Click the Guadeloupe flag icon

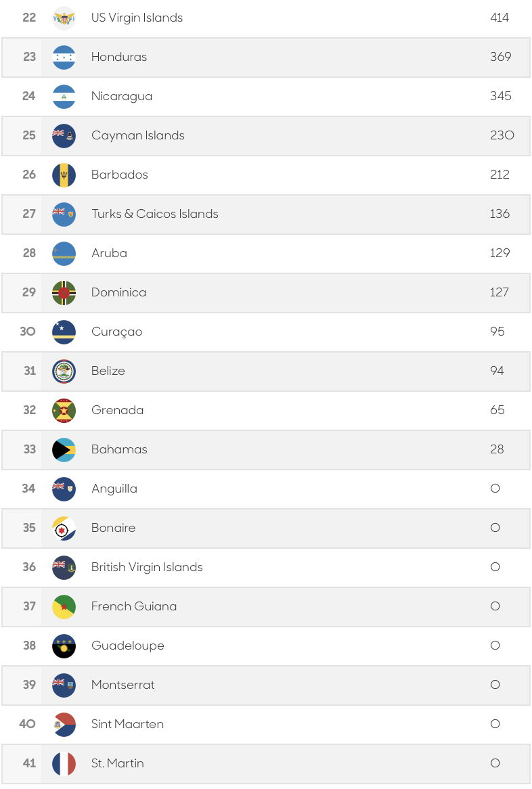pos(64,646)
